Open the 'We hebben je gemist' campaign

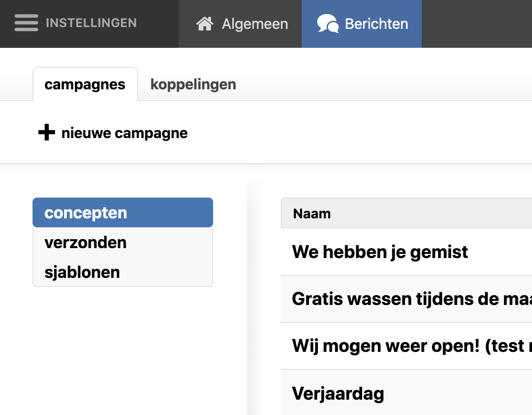click(x=380, y=252)
